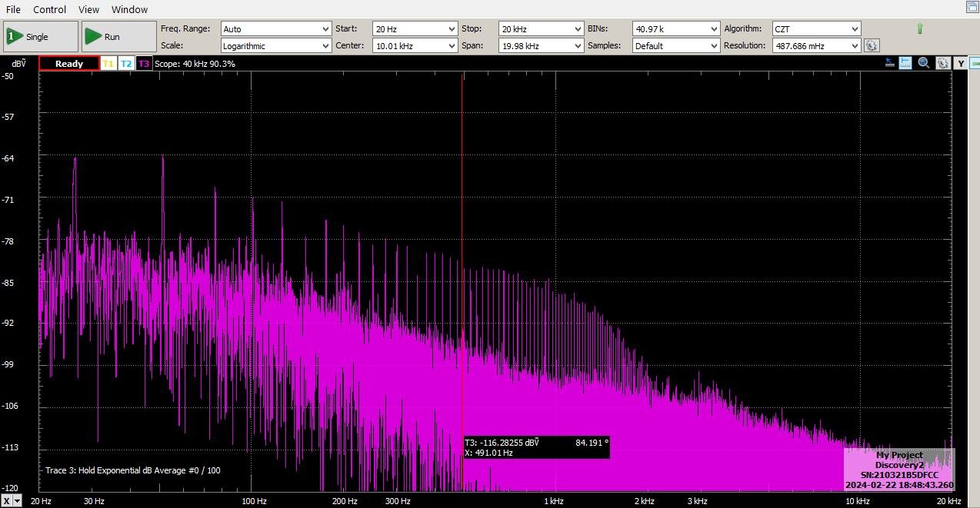Click the green up arrow icon

pos(919,29)
